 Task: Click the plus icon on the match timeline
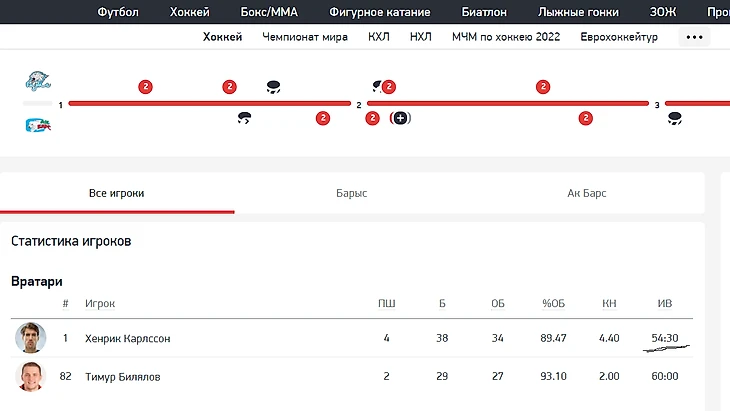click(401, 118)
